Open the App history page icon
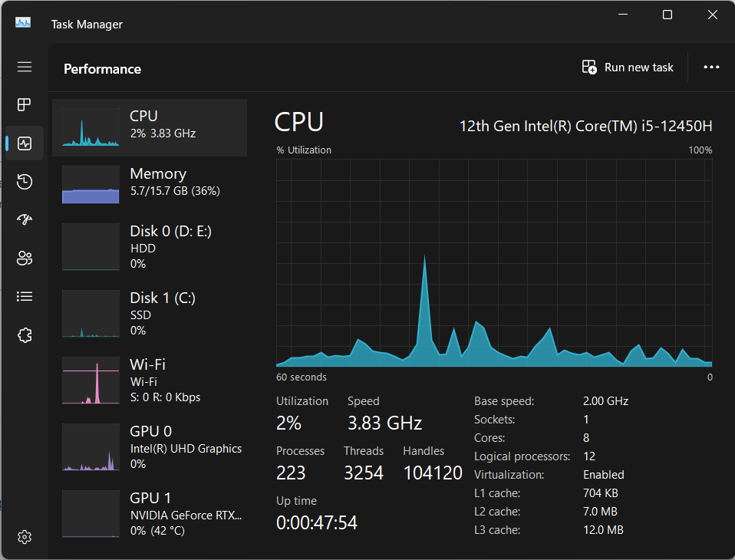The width and height of the screenshot is (735, 560). click(x=25, y=182)
